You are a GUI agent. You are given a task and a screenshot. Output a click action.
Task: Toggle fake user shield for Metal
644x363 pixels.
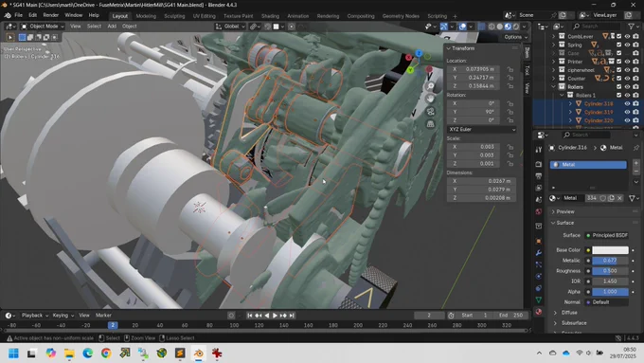(602, 198)
